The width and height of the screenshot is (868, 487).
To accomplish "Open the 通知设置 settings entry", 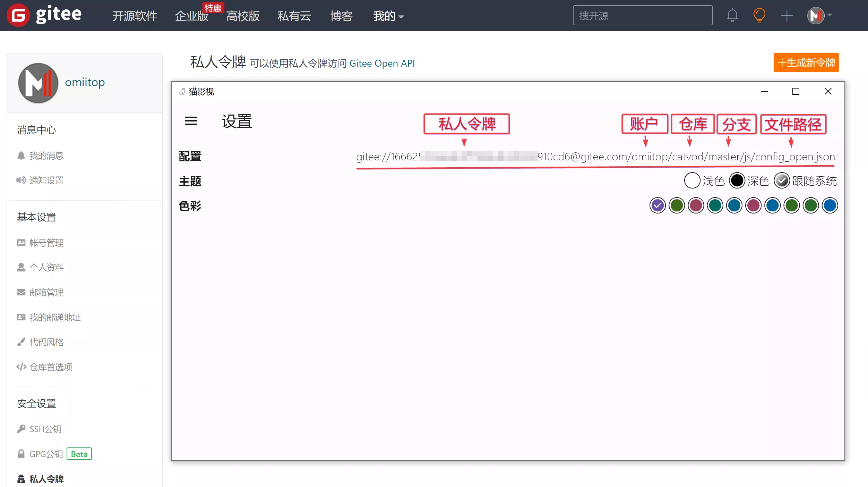I will [x=46, y=180].
